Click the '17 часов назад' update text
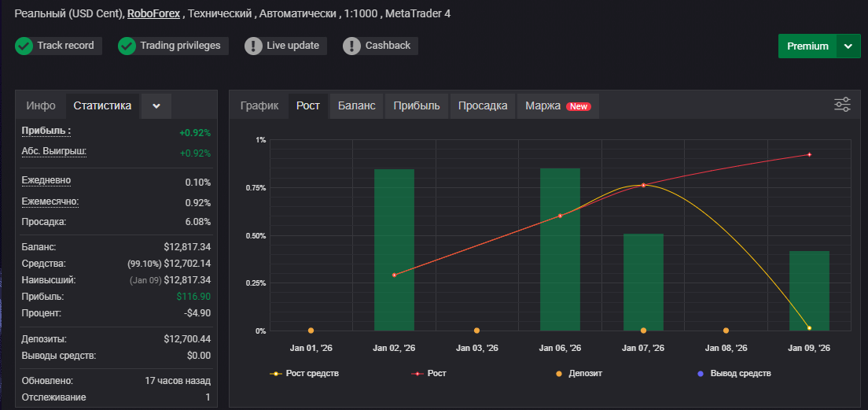Image resolution: width=868 pixels, height=410 pixels. pos(178,381)
